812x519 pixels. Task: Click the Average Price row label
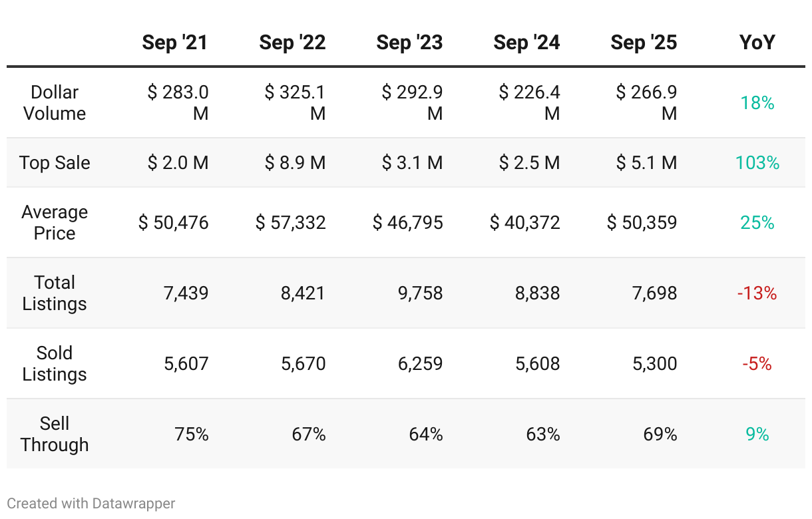click(55, 222)
